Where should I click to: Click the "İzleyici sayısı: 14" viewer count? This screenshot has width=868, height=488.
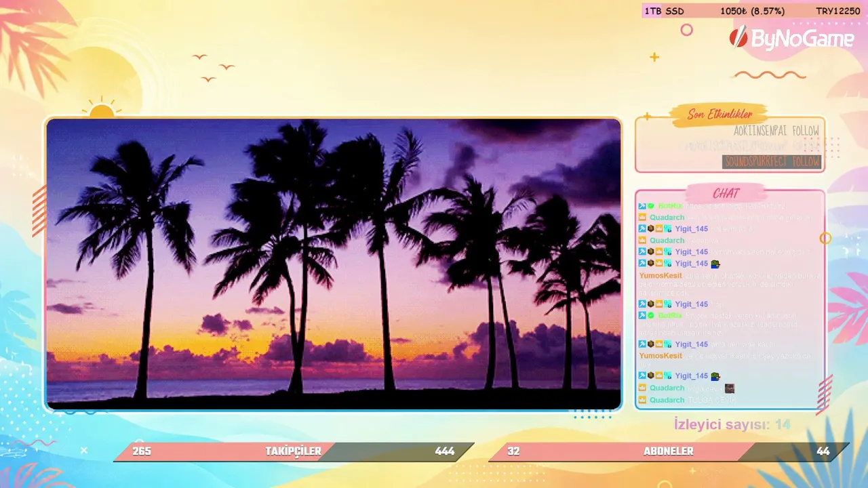732,425
